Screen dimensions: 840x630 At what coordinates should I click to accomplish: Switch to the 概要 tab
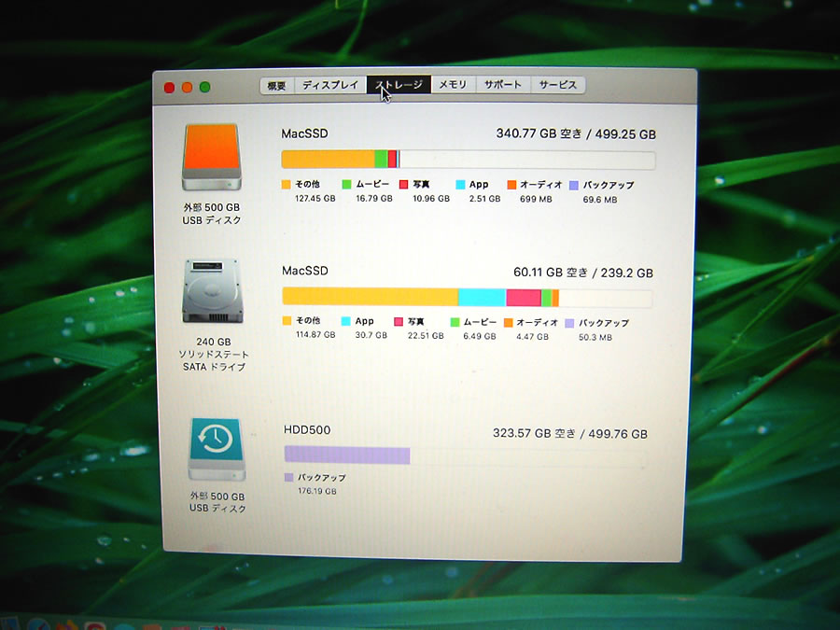[276, 86]
